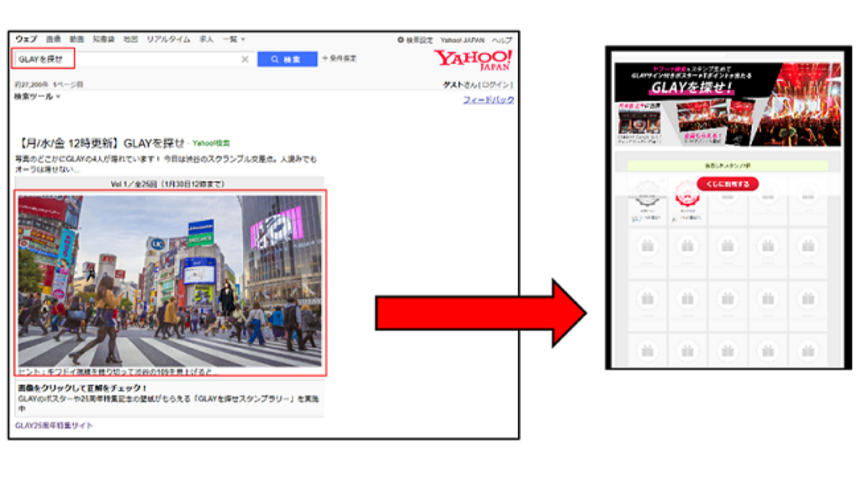The width and height of the screenshot is (868, 488).
Task: Open the 知恵袋 search tab
Action: pos(103,39)
